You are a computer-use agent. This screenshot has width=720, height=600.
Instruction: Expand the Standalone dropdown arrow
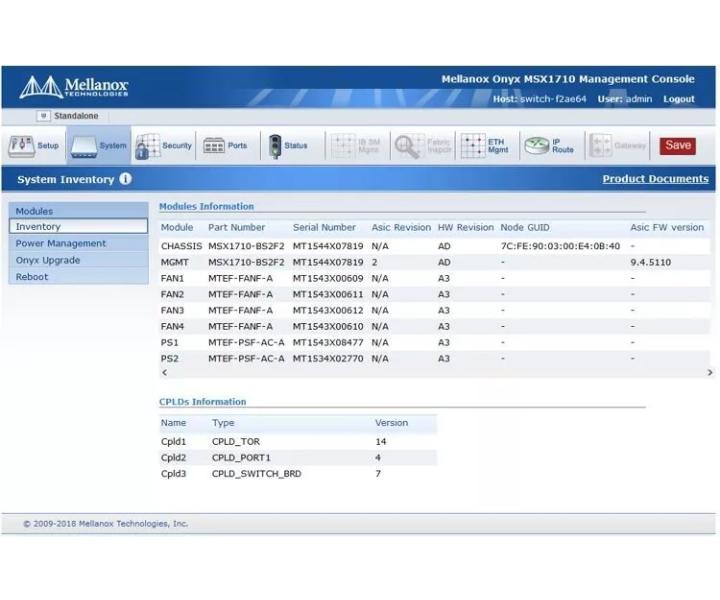pos(43,116)
